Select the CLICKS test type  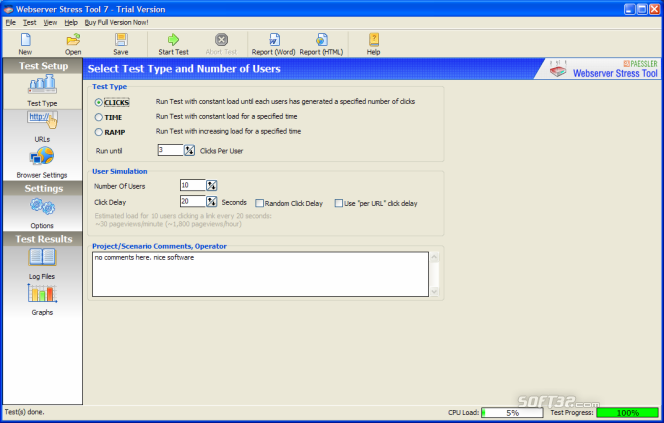click(99, 102)
